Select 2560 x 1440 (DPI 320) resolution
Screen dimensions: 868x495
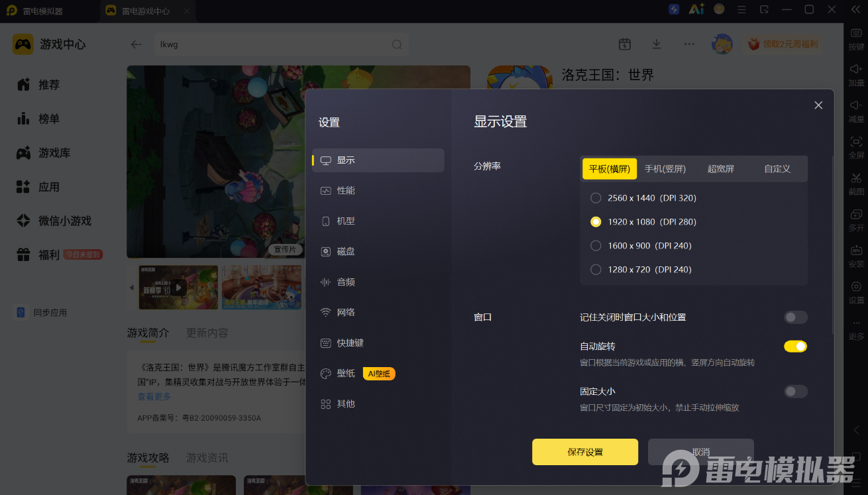pos(643,198)
